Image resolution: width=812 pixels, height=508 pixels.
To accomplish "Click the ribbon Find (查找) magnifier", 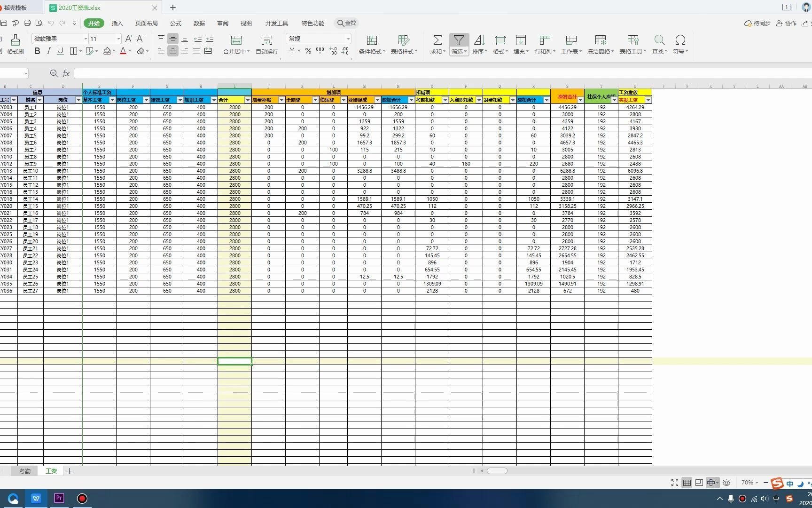I will [x=659, y=45].
